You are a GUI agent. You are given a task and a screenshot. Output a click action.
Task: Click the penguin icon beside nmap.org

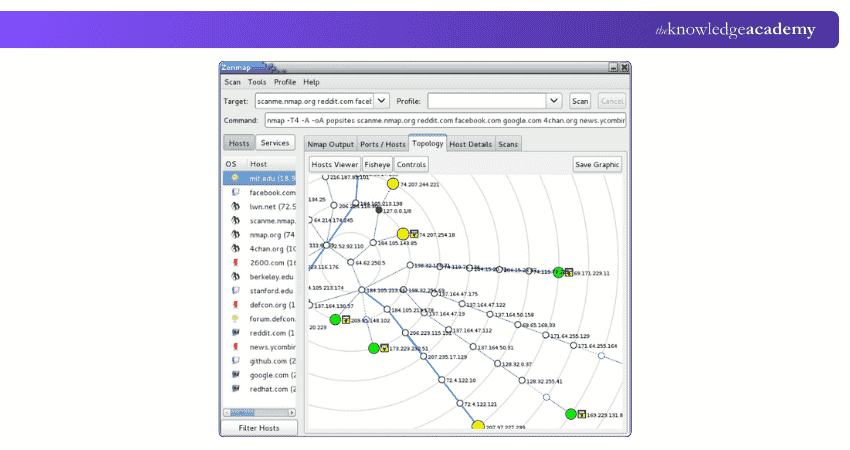(235, 234)
